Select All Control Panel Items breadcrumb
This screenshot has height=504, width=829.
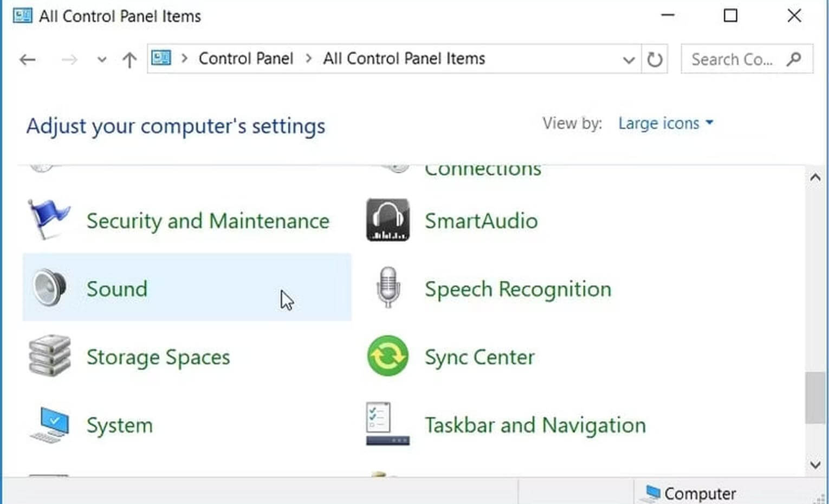(x=404, y=59)
